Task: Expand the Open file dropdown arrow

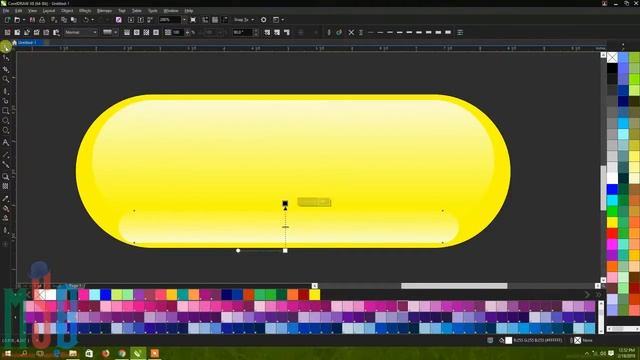Action: (24, 20)
